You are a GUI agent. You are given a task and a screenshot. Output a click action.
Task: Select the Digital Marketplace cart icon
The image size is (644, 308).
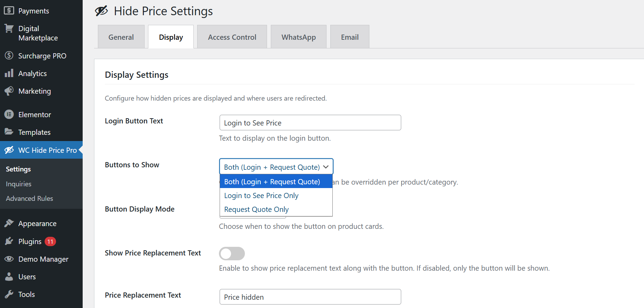(x=9, y=29)
